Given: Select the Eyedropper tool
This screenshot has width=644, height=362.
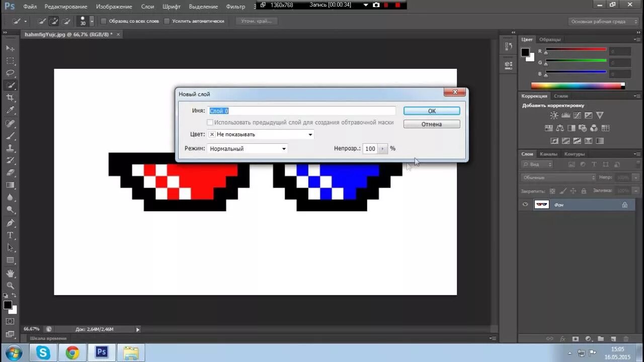Looking at the screenshot, I should tap(10, 111).
